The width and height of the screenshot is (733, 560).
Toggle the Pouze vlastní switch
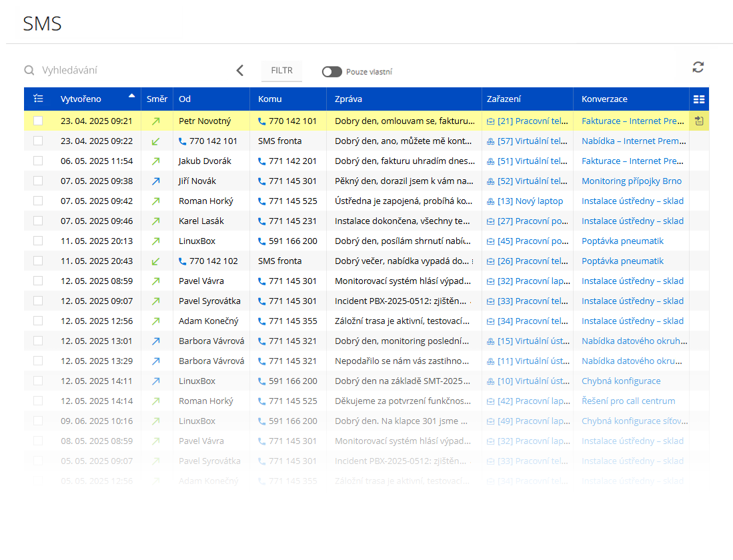click(331, 71)
